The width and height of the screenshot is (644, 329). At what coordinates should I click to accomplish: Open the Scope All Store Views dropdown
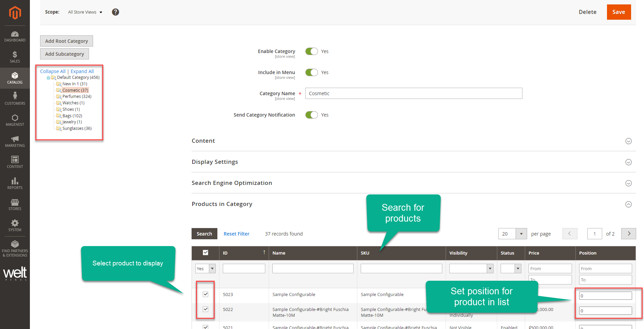[85, 12]
